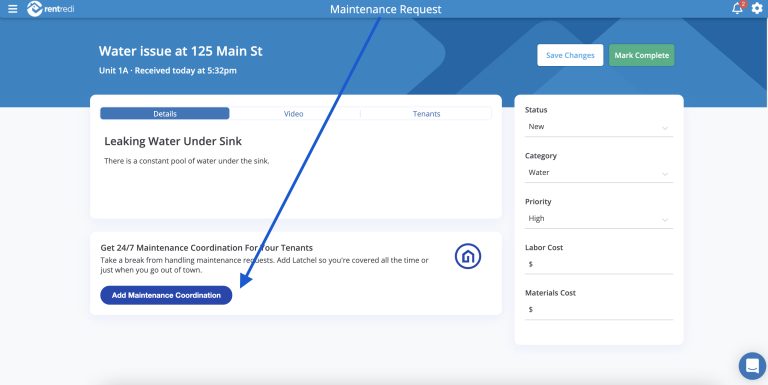The image size is (768, 385).
Task: Click the Maintenance Request page title
Action: coord(385,9)
